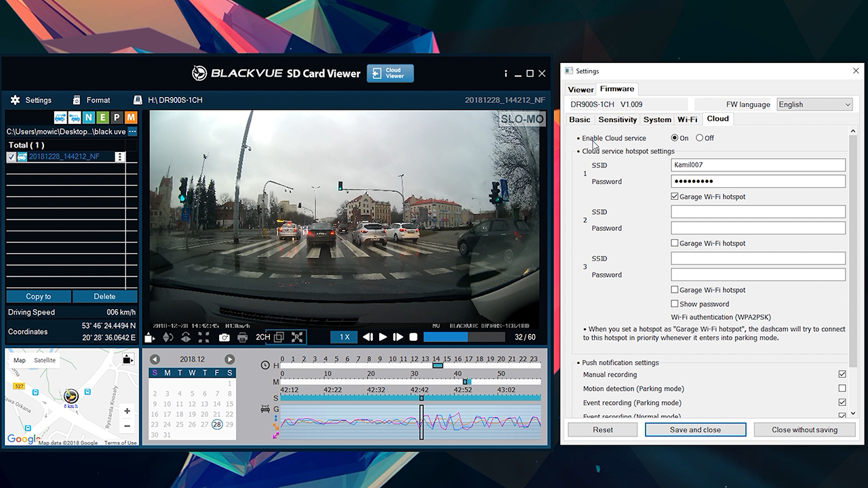Image resolution: width=868 pixels, height=488 pixels.
Task: Turn Cloud service Off
Action: 700,138
